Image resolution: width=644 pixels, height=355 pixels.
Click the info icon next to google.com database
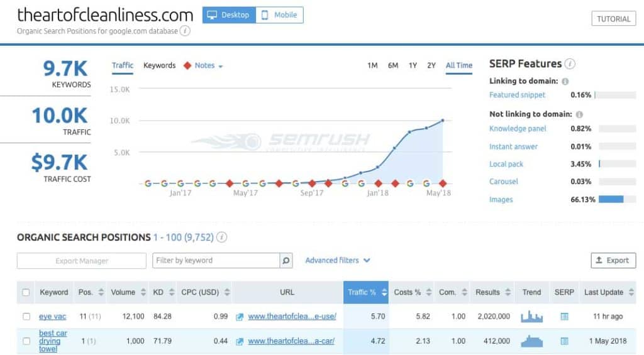pos(185,31)
